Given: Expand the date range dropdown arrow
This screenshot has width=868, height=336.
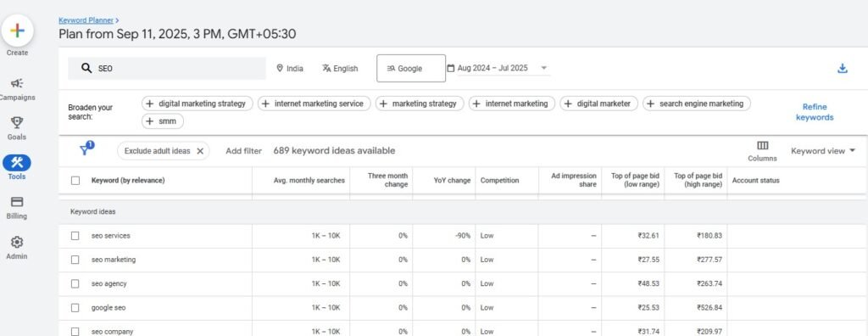Looking at the screenshot, I should (x=543, y=68).
